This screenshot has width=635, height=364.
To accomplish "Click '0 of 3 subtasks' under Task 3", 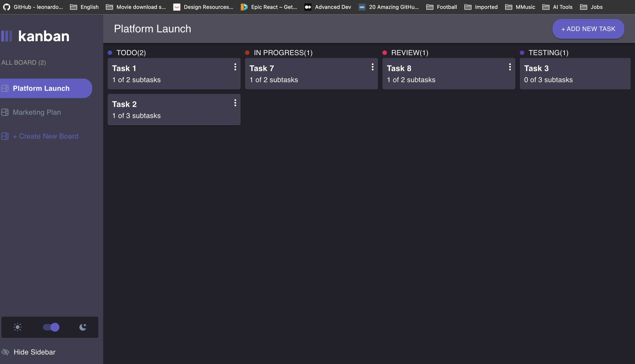I will coord(548,80).
